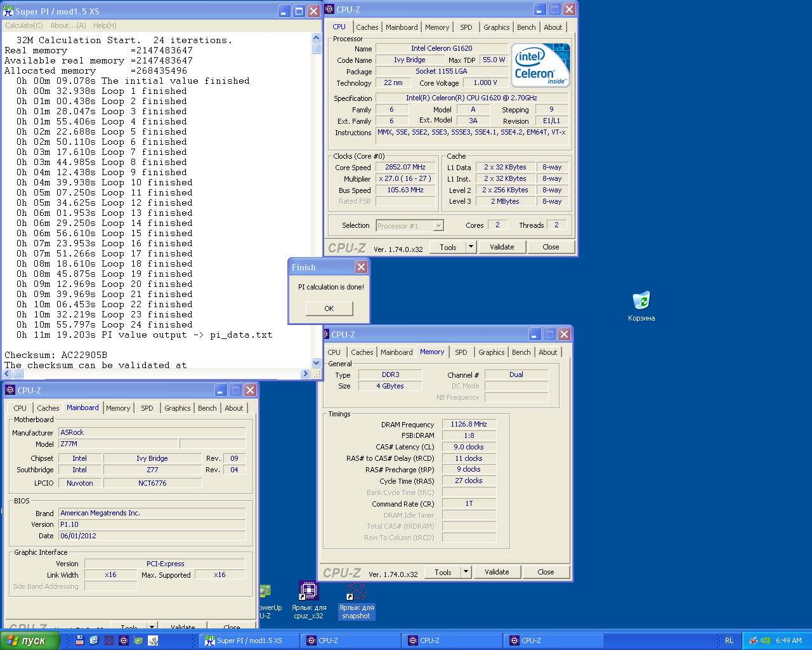Viewport: 812px width, 650px height.
Task: Click Super PI vertical scrollbar up arrow
Action: 317,38
